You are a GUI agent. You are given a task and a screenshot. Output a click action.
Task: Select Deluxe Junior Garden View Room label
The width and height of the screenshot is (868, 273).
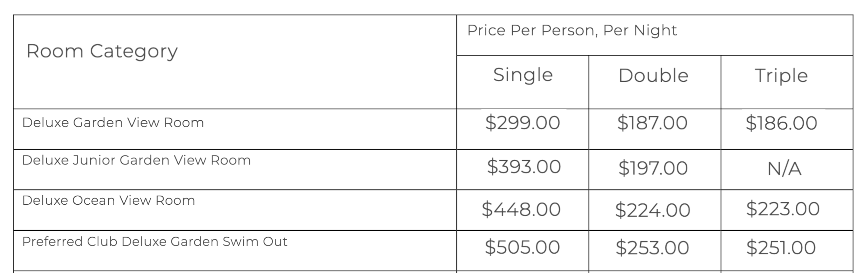[136, 160]
